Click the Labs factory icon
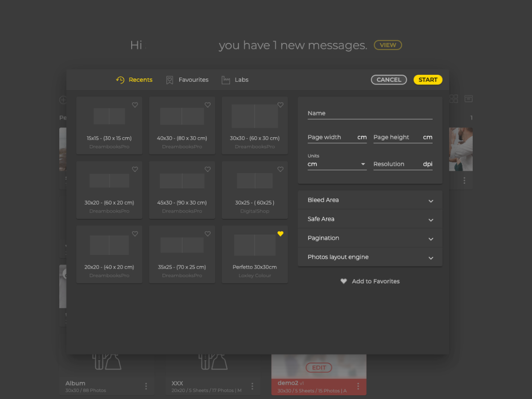This screenshot has height=399, width=532. pos(225,79)
